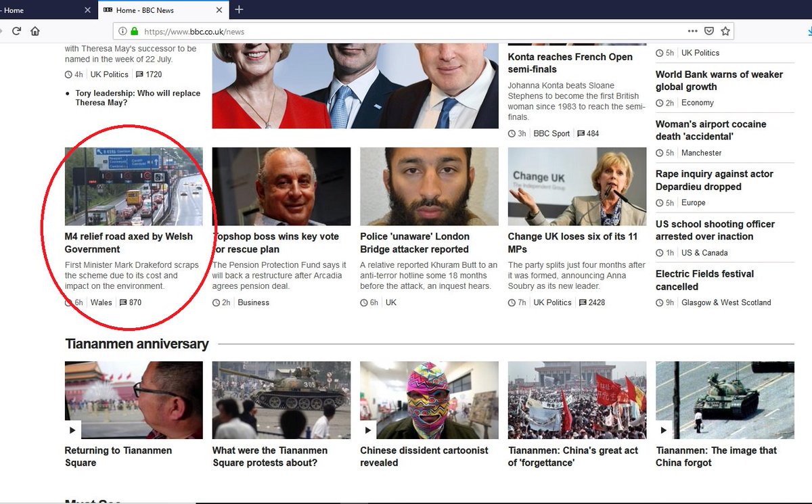
Task: Open World Bank warns weaker growth story
Action: (719, 81)
